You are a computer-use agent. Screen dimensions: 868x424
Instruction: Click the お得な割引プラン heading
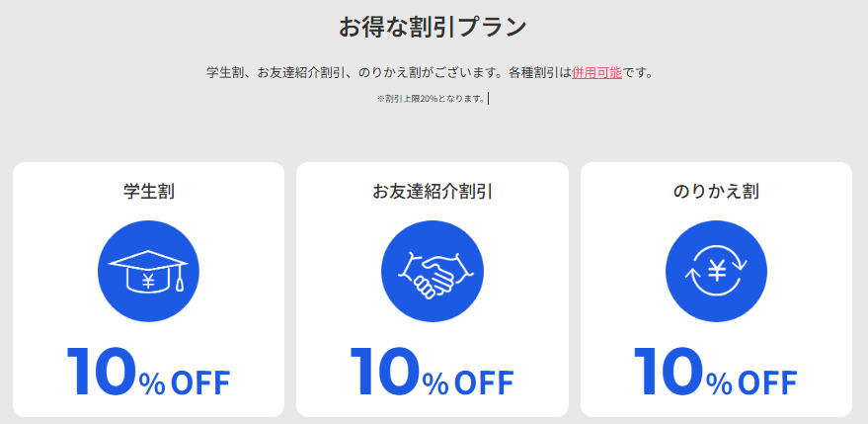click(x=434, y=27)
